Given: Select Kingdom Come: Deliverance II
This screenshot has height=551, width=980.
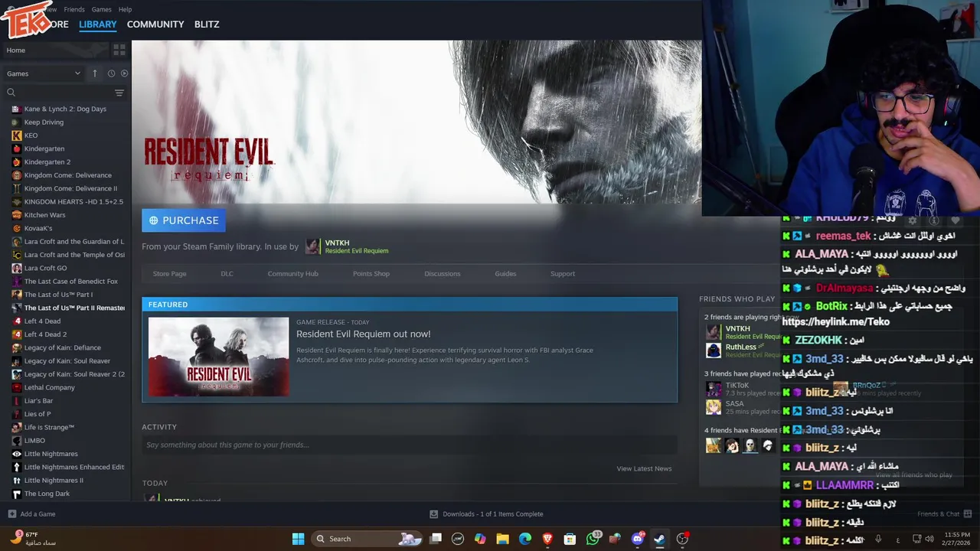Looking at the screenshot, I should [x=70, y=188].
